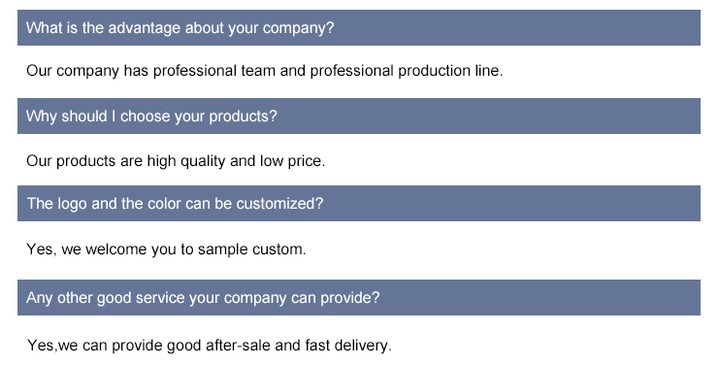The height and width of the screenshot is (365, 720).
Task: Click the 'What is the advantage about your company?' header
Action: pos(359,28)
